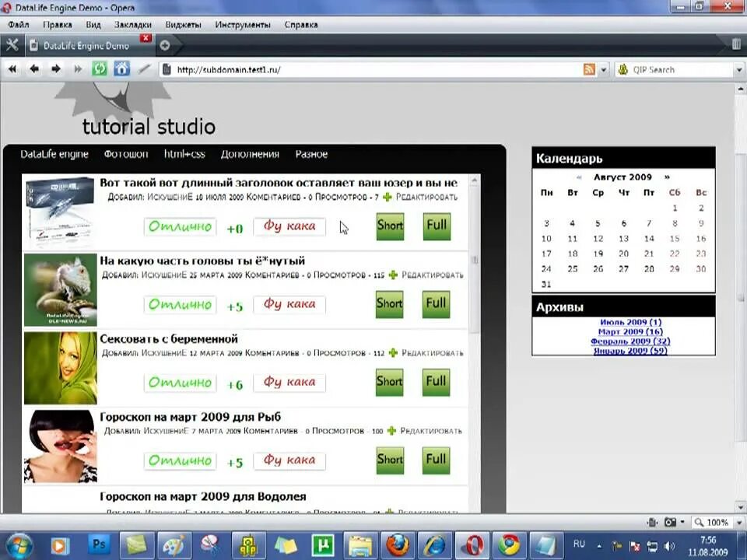Select the DataLife Engine Demo tab

tap(86, 46)
